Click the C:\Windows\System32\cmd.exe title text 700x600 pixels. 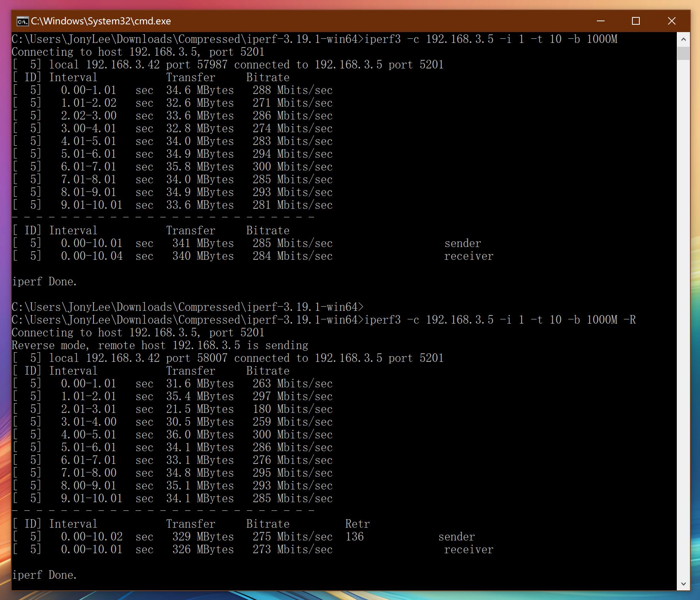[101, 21]
